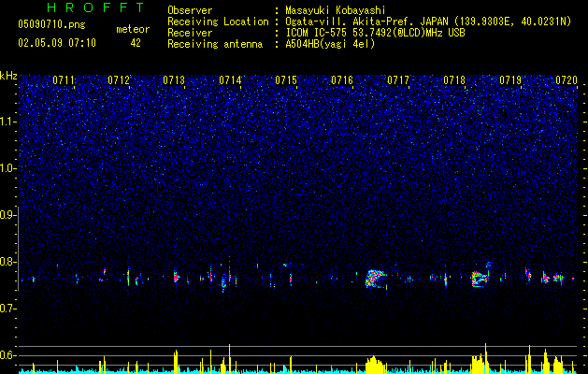588x374 pixels.
Task: Click the 'Receiving antenna' label
Action: click(215, 44)
